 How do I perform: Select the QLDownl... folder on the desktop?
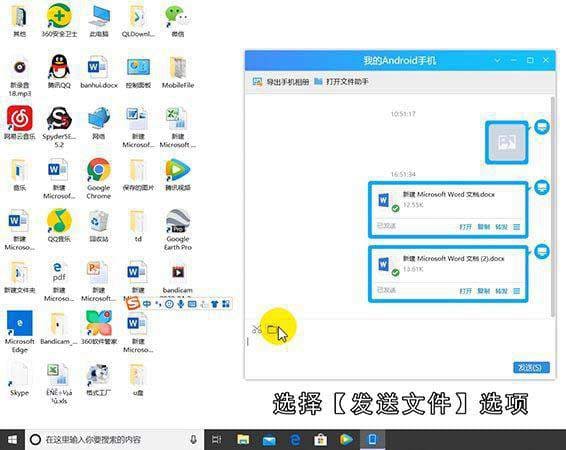138,21
